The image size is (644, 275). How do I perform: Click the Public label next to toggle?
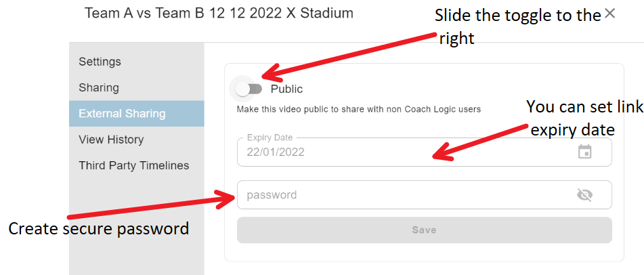[286, 89]
